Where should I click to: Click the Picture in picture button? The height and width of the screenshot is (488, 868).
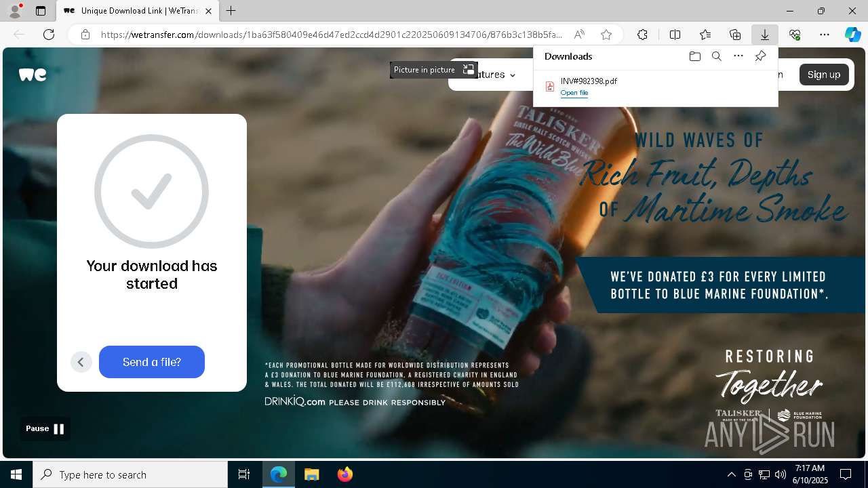point(433,70)
